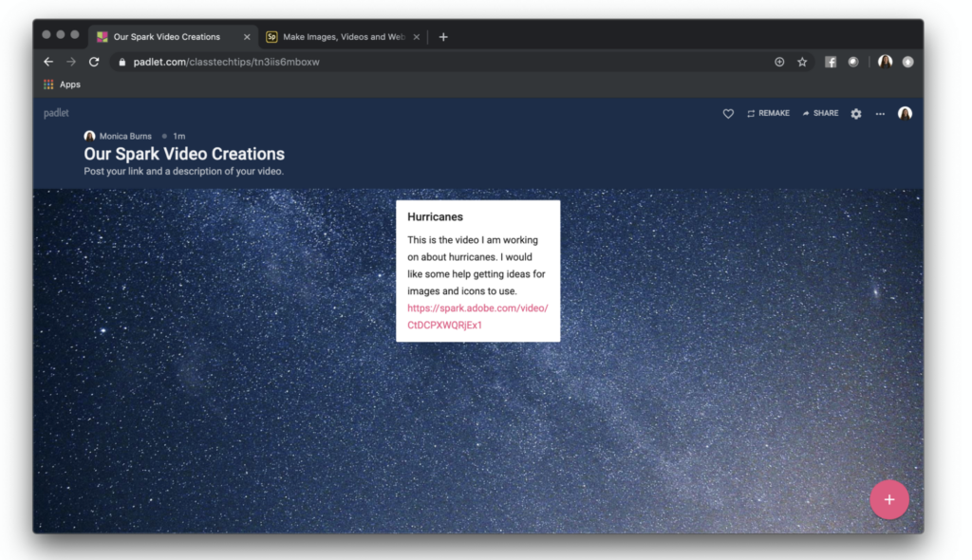Go back to previous page
The height and width of the screenshot is (560, 972).
pos(48,62)
